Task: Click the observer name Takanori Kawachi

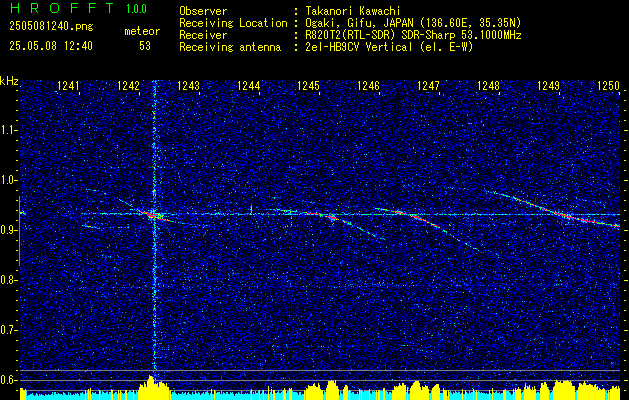Action: [353, 11]
